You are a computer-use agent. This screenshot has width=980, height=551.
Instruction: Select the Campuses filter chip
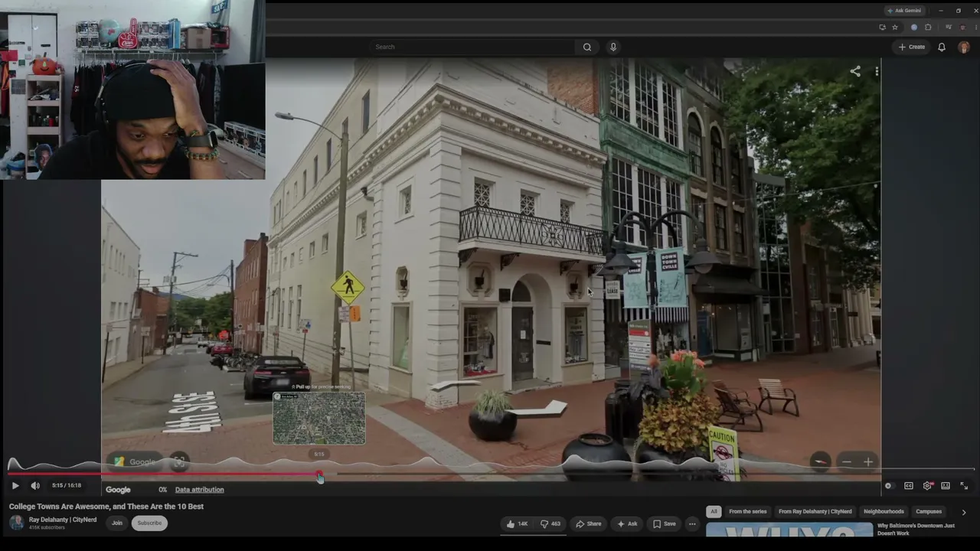click(929, 511)
